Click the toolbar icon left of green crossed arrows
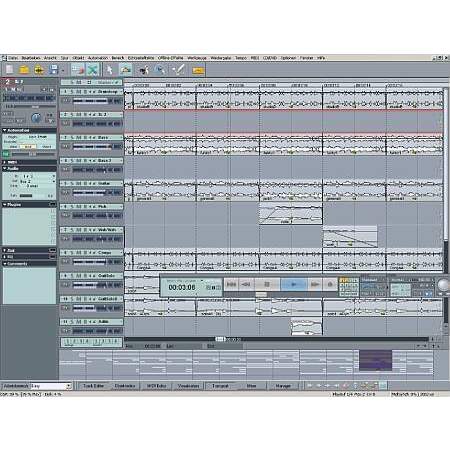This screenshot has height=450, width=450. [x=77, y=70]
